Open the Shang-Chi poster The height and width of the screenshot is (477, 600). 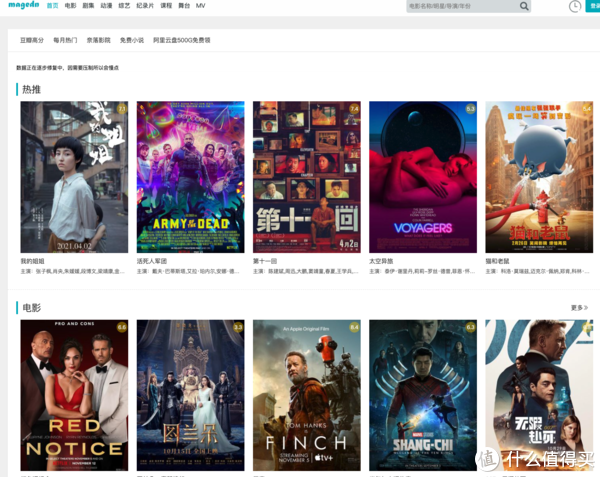pyautogui.click(x=423, y=395)
